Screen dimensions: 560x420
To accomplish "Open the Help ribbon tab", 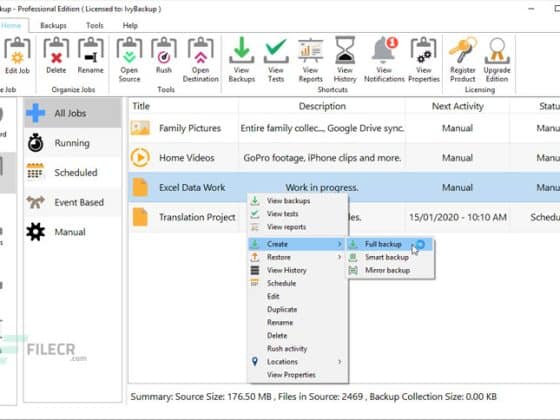I will coord(130,25).
